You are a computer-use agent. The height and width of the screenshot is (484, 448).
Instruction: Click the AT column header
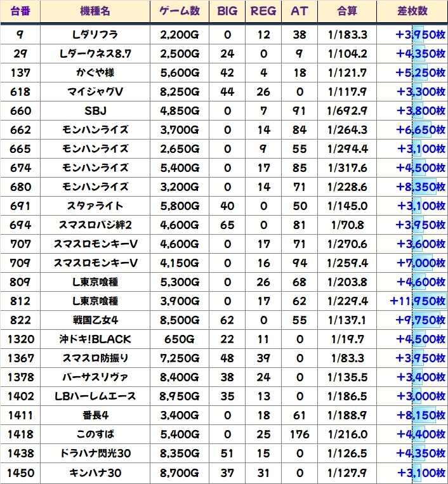point(300,11)
